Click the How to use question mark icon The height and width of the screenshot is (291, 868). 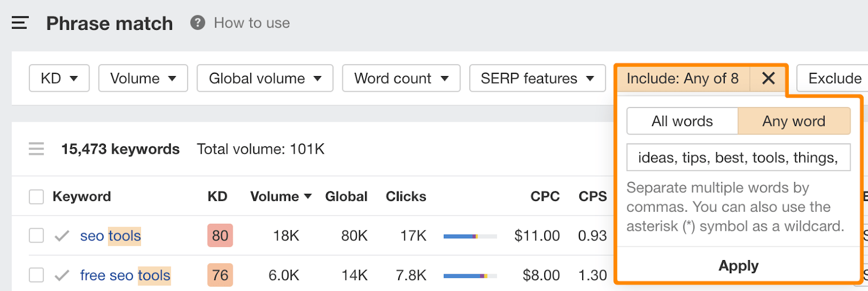197,23
